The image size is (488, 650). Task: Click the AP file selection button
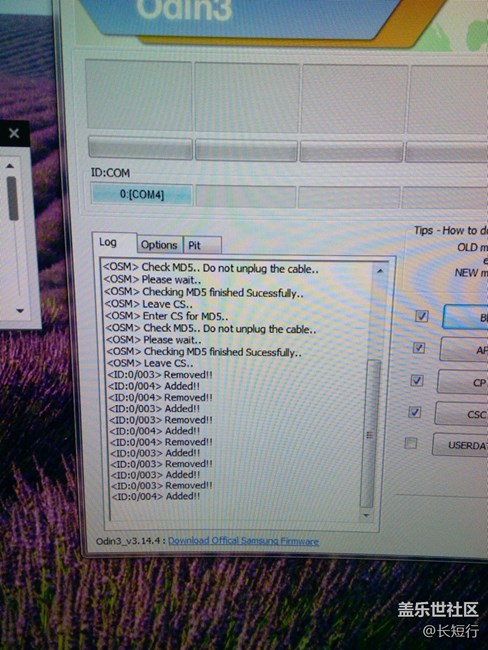coord(464,349)
